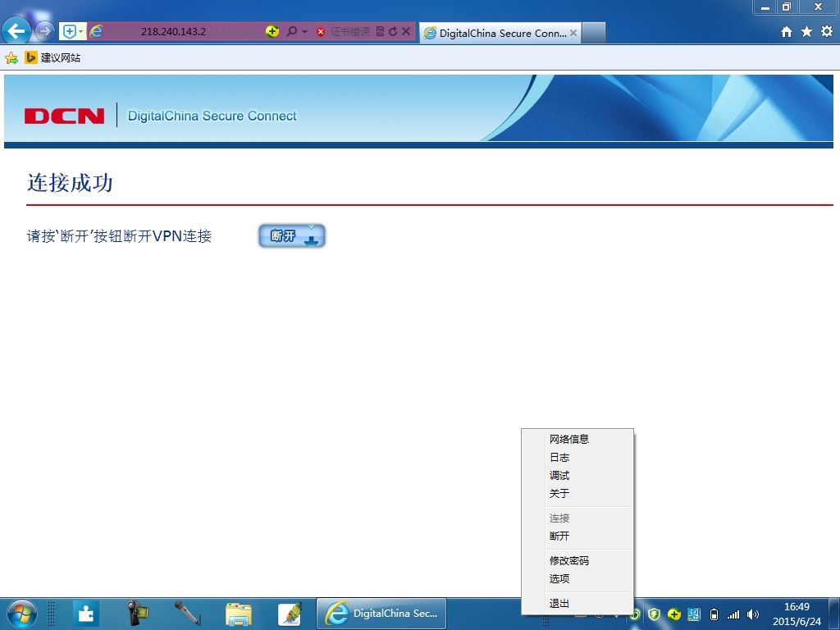Click the battery tray icon
Image resolution: width=840 pixels, height=630 pixels.
pos(714,614)
